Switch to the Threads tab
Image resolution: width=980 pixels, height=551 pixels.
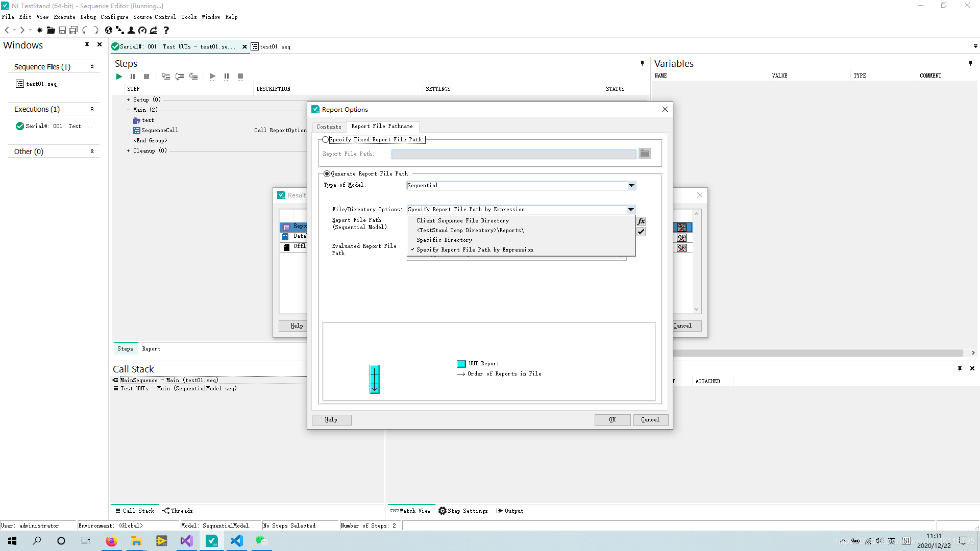177,511
